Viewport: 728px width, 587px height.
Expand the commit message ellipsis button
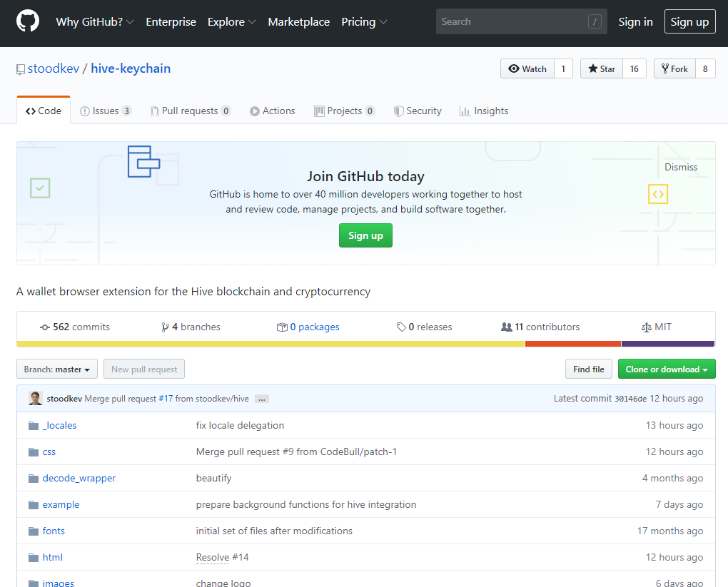tap(262, 399)
